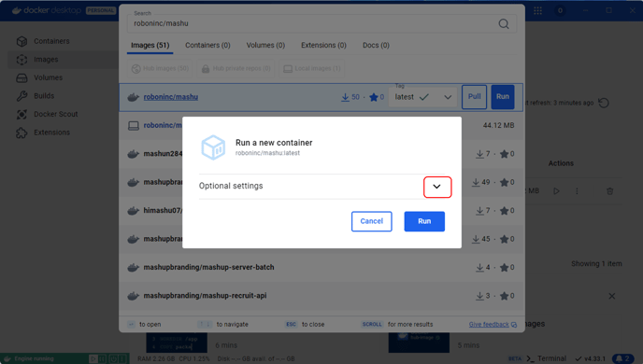This screenshot has width=643, height=364.
Task: Toggle the Hub private repos (0) filter
Action: [236, 68]
